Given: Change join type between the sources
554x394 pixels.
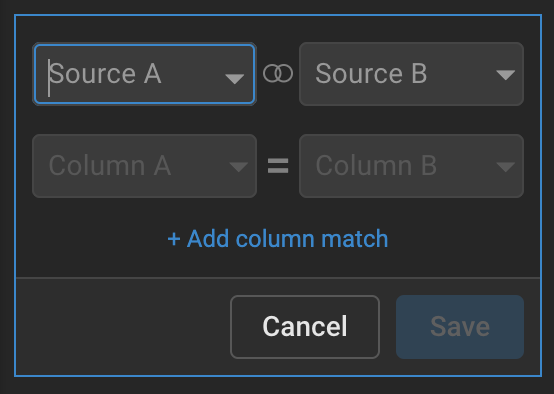Looking at the screenshot, I should [278, 73].
